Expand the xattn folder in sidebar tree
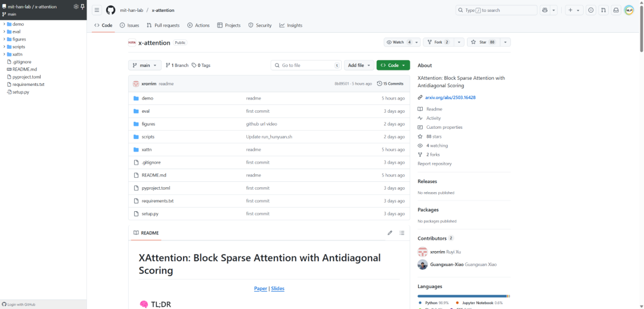644x309 pixels. click(4, 54)
